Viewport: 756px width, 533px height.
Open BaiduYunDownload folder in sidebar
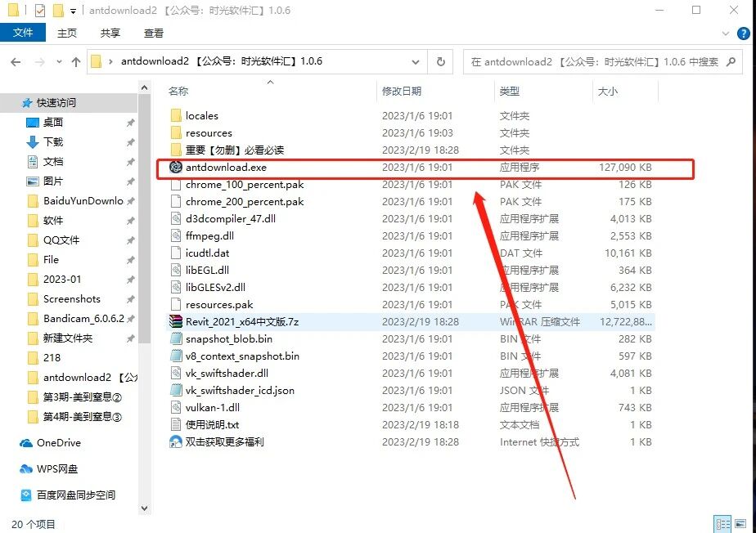pyautogui.click(x=83, y=200)
